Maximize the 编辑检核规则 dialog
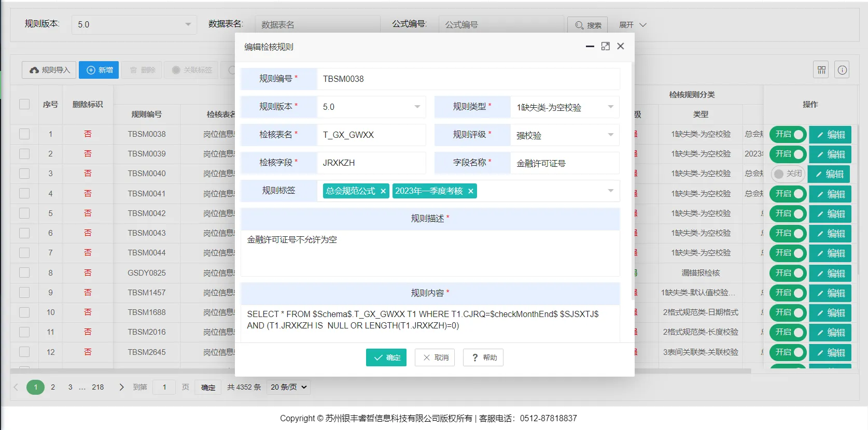 [x=605, y=47]
